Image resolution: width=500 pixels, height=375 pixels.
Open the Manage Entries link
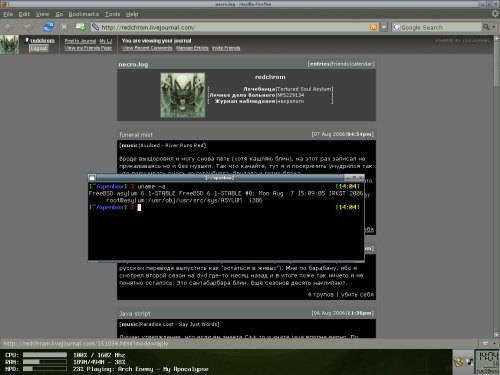click(x=192, y=48)
